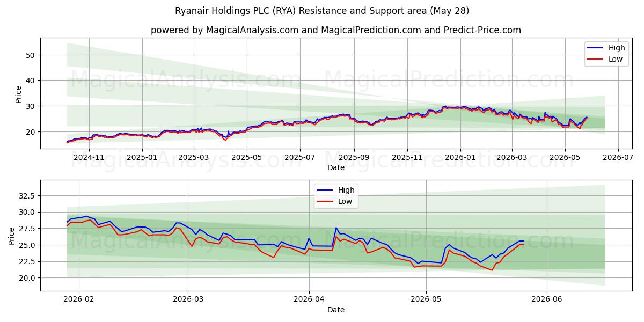
Task: Click the 'Price' axis label of the bottom chart
Action: [x=12, y=236]
